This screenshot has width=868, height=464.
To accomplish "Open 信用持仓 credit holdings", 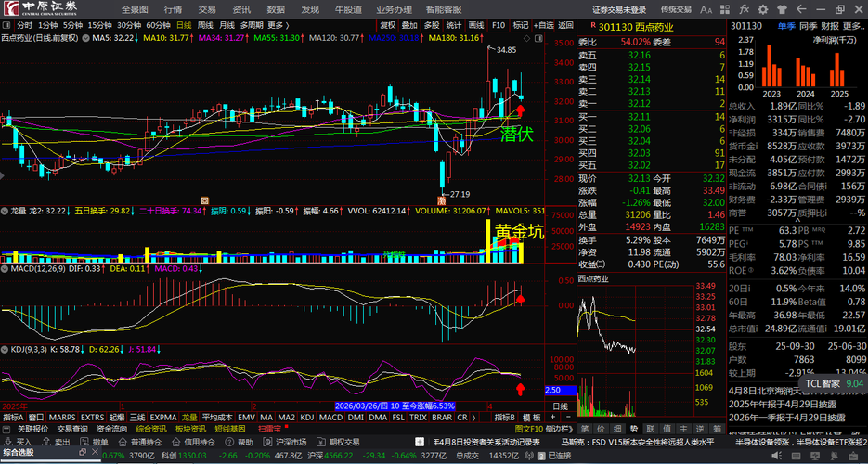I will [193, 442].
